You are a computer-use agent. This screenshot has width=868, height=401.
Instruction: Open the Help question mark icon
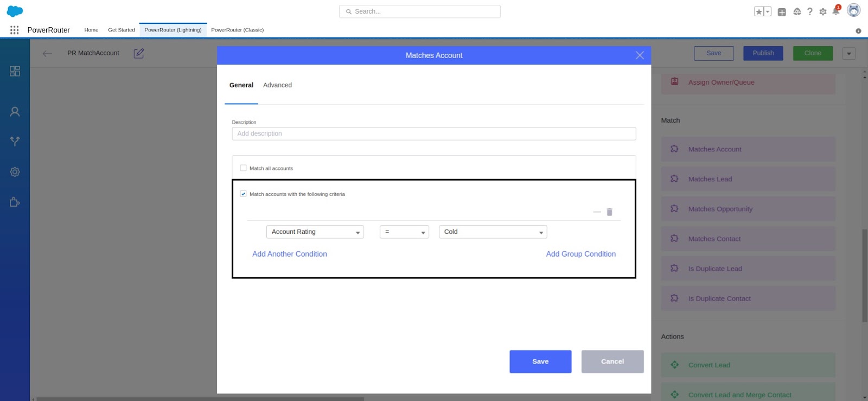tap(810, 11)
